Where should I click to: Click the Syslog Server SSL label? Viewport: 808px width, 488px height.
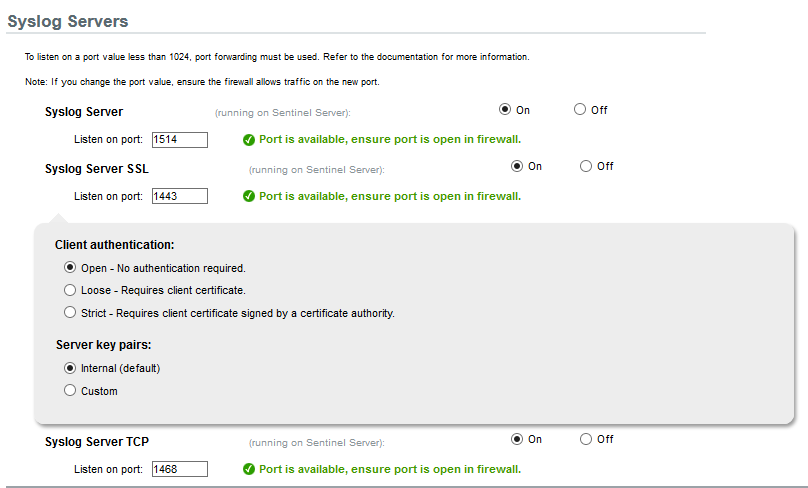pos(97,168)
